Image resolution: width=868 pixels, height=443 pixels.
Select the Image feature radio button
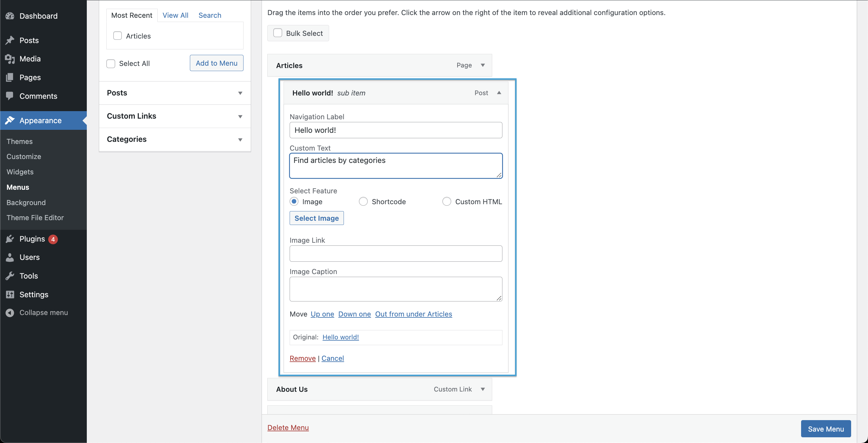pyautogui.click(x=294, y=201)
